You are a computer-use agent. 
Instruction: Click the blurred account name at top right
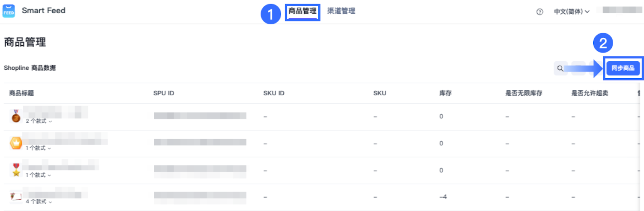tap(619, 10)
